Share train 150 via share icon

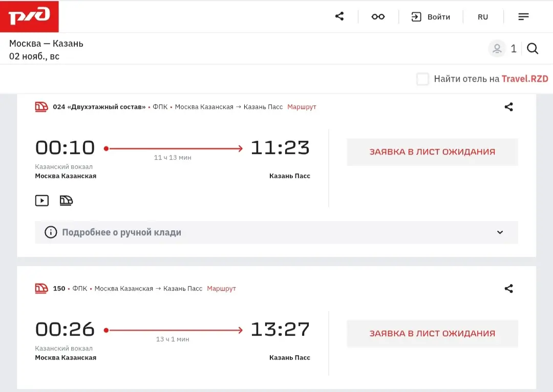[508, 289]
